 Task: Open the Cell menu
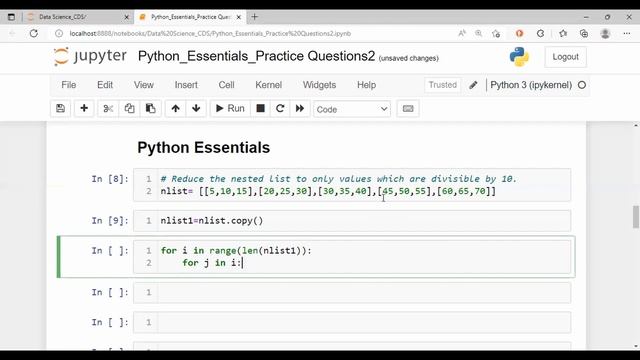point(227,85)
